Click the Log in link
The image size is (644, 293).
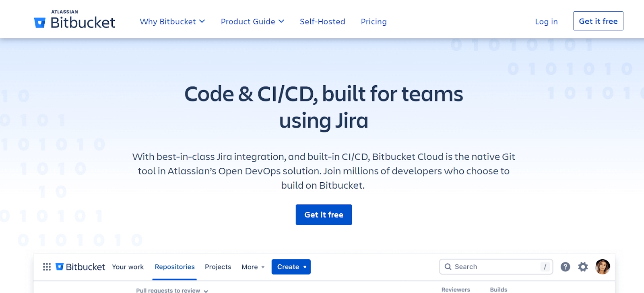[x=546, y=21]
